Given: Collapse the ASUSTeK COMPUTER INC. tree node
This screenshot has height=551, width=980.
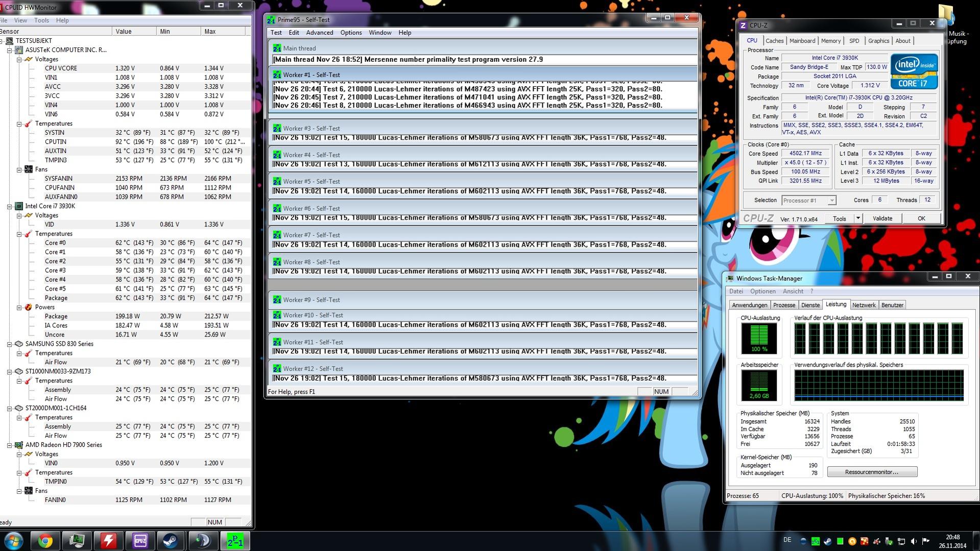Looking at the screenshot, I should click(x=10, y=50).
